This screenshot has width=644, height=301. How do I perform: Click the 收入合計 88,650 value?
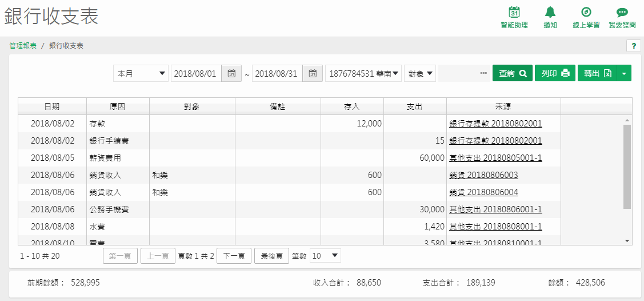(368, 283)
